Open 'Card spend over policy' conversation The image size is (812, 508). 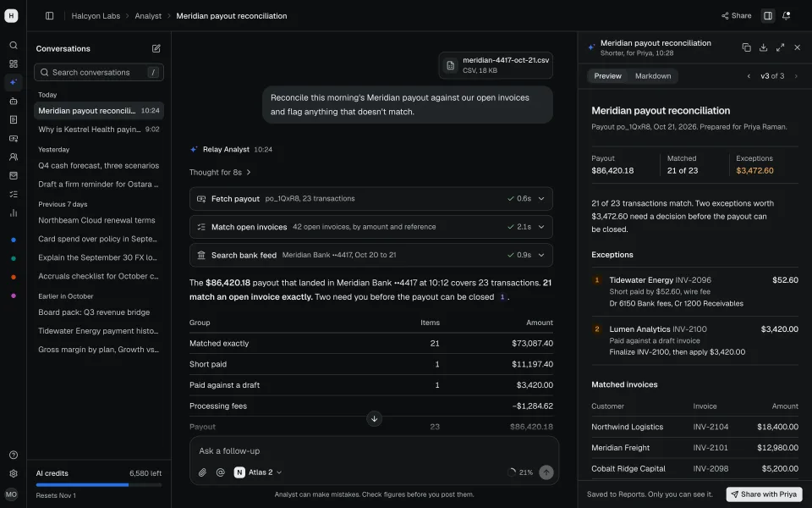(x=99, y=239)
